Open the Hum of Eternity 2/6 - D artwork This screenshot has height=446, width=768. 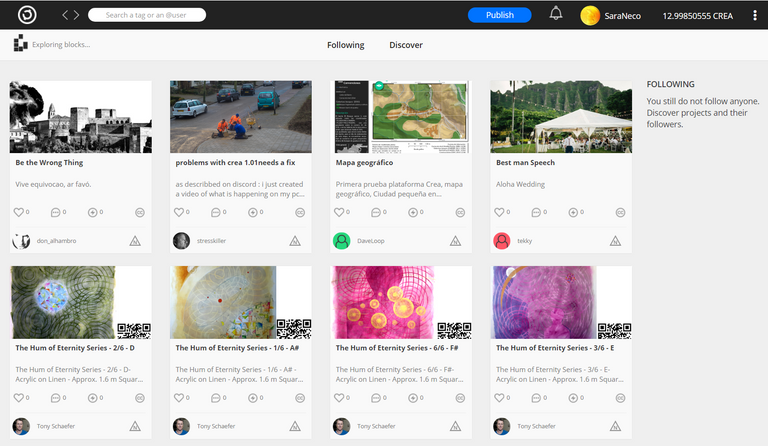[x=81, y=303]
